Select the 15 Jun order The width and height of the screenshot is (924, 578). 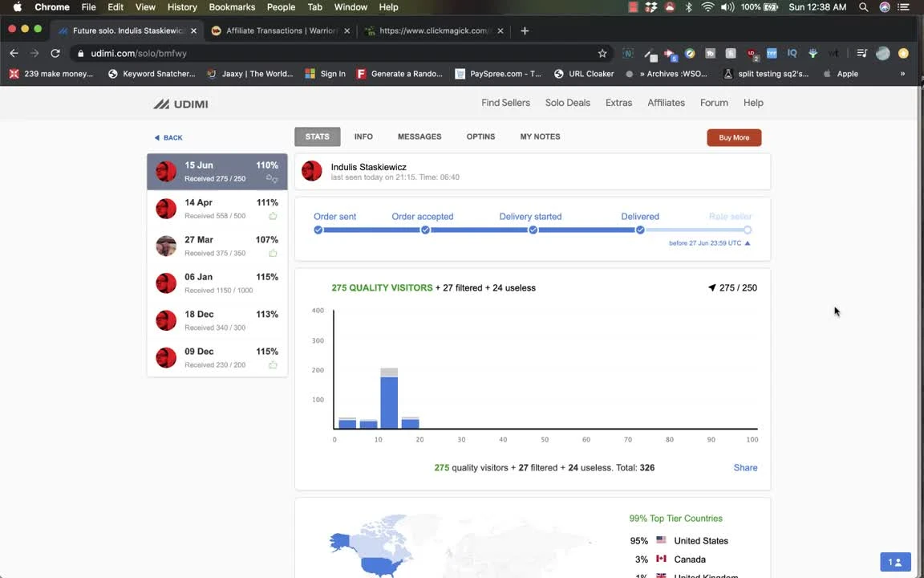(x=217, y=172)
